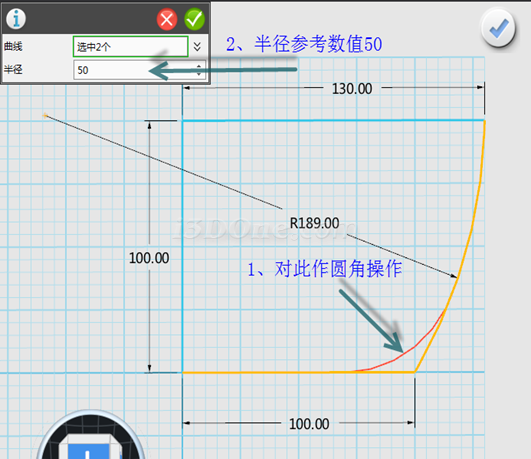The width and height of the screenshot is (531, 459).
Task: Select the 130.00 horizontal dimension label
Action: (352, 89)
